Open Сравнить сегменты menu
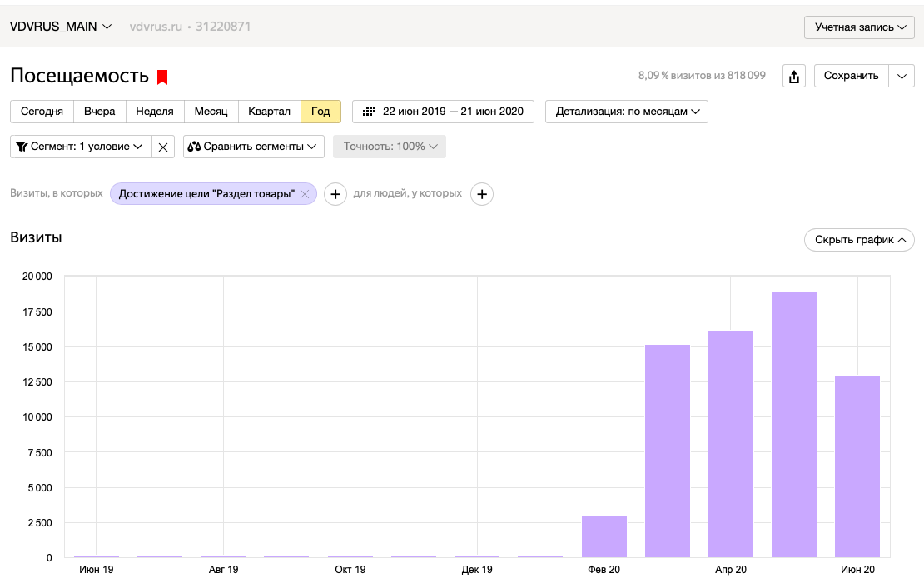This screenshot has height=583, width=924. click(254, 147)
